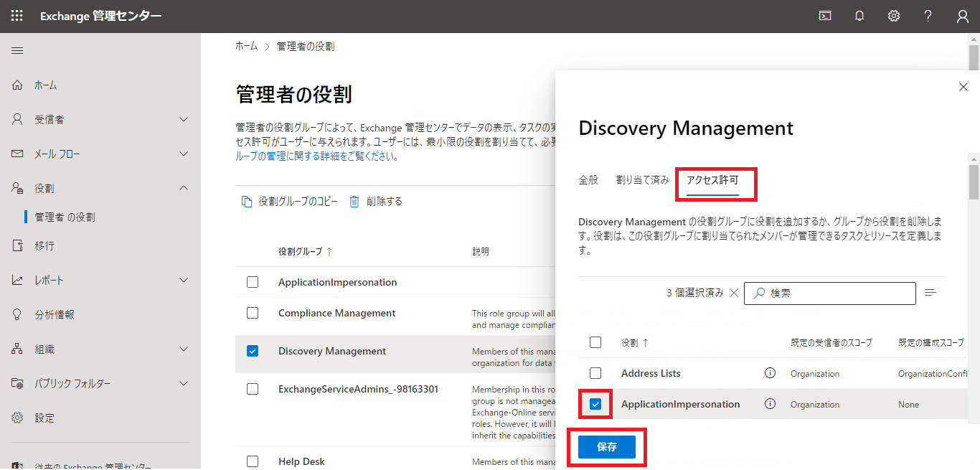Collapse the navigation hamburger menu
The height and width of the screenshot is (470, 980).
(17, 50)
